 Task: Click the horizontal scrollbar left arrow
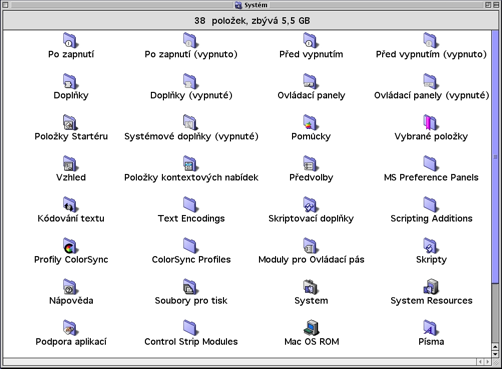coord(481,362)
